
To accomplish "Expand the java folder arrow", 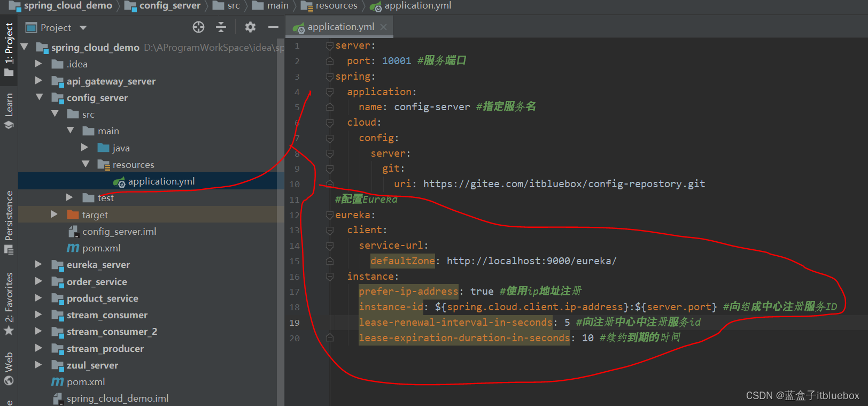I will pyautogui.click(x=84, y=147).
